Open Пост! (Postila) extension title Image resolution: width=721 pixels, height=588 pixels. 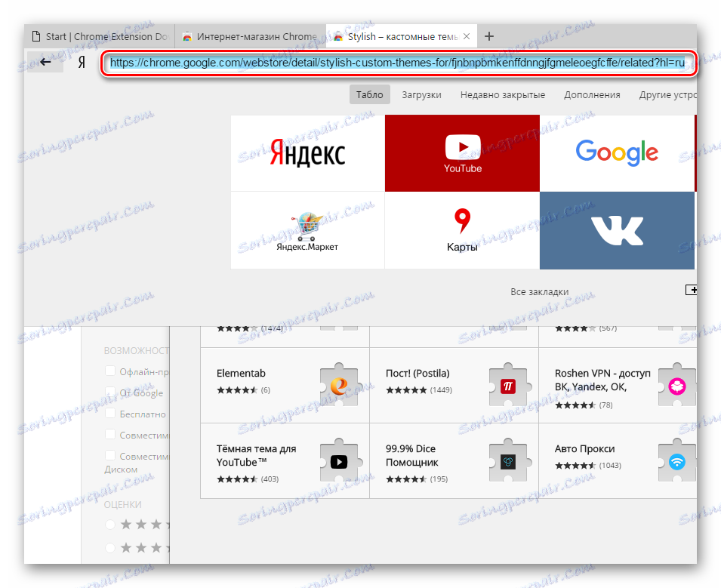point(418,374)
